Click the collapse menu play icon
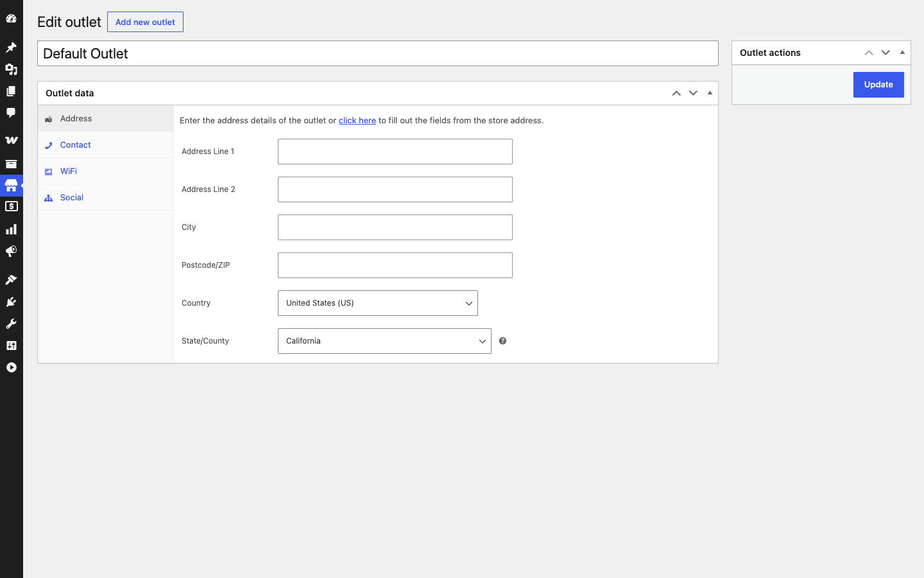The width and height of the screenshot is (924, 578). tap(11, 367)
